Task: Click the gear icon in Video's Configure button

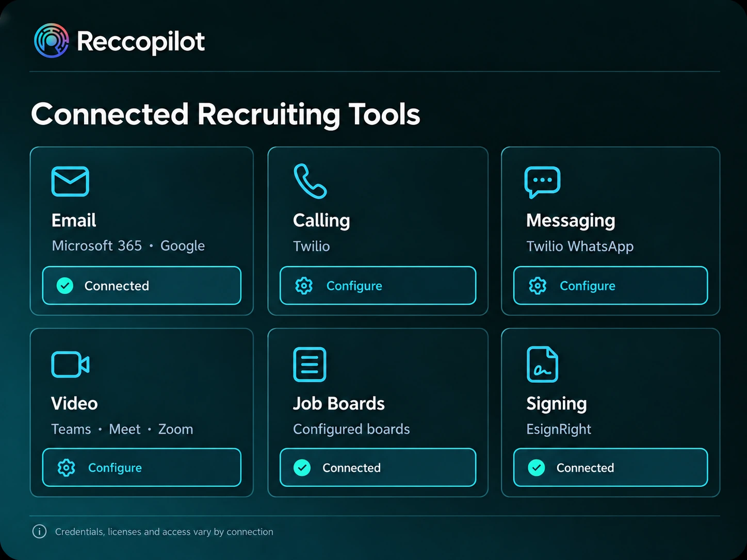Action: (66, 468)
